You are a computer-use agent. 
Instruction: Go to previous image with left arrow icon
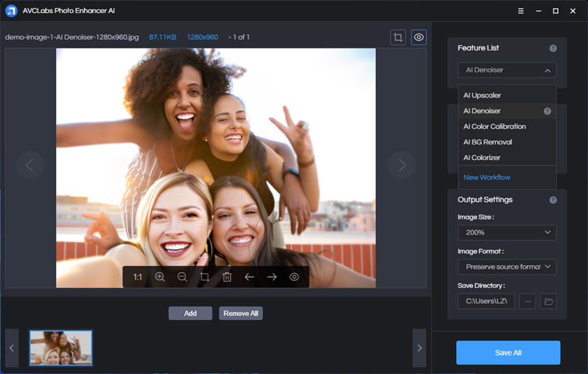pos(250,277)
